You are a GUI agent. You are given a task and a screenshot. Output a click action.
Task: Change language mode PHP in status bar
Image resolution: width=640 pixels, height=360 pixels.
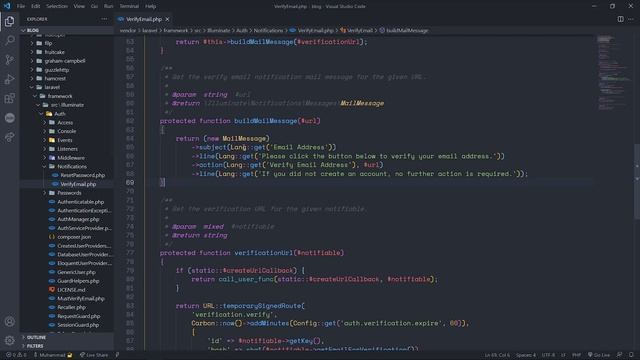pos(576,355)
